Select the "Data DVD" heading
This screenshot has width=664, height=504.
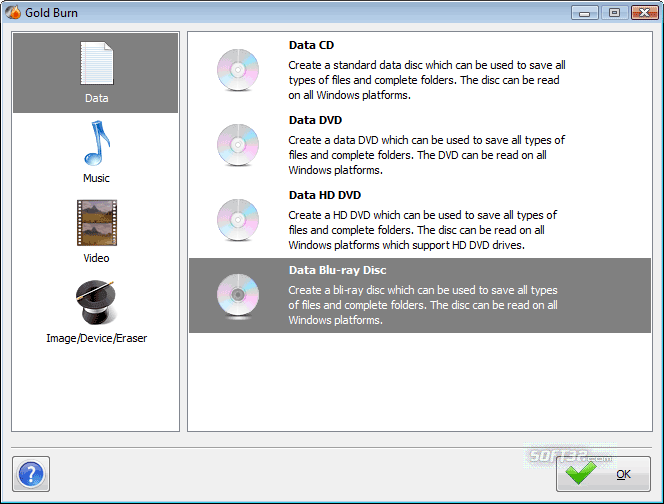coord(315,120)
